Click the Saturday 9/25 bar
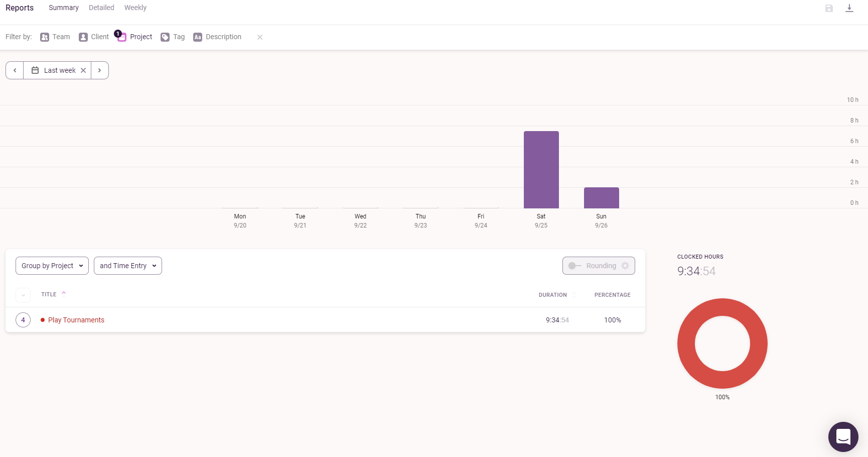 pyautogui.click(x=541, y=170)
